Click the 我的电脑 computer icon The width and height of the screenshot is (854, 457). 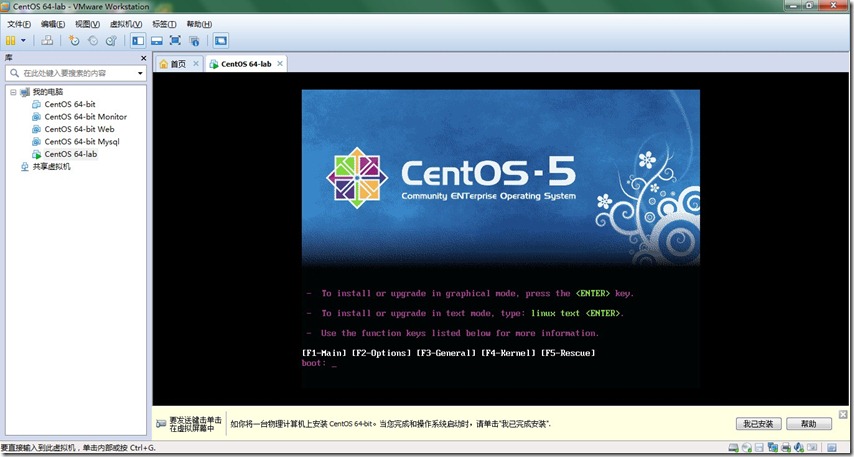(x=25, y=92)
